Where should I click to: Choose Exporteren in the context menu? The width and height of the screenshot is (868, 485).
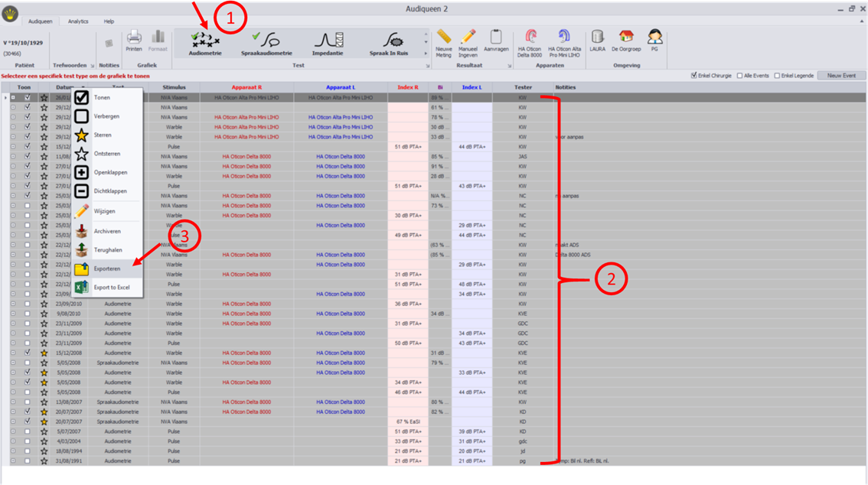pos(107,269)
